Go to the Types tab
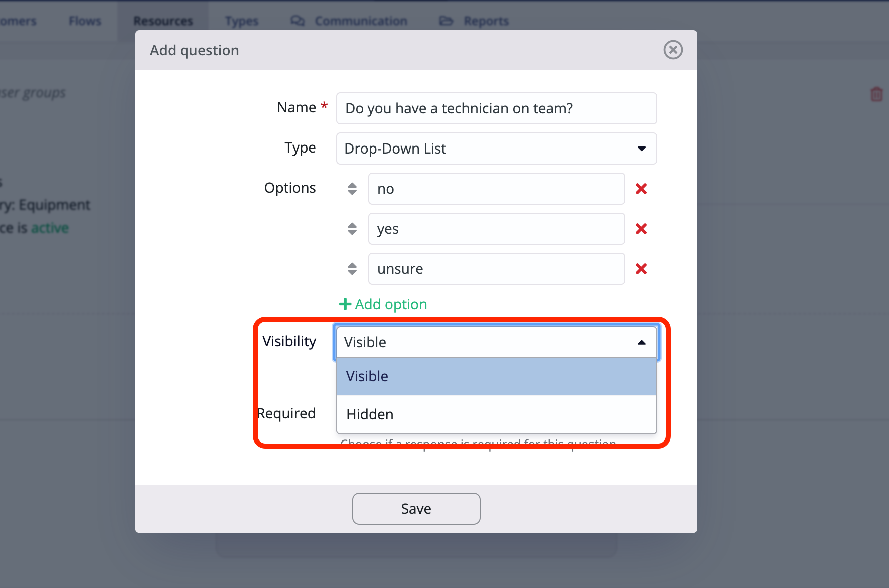 pos(242,21)
